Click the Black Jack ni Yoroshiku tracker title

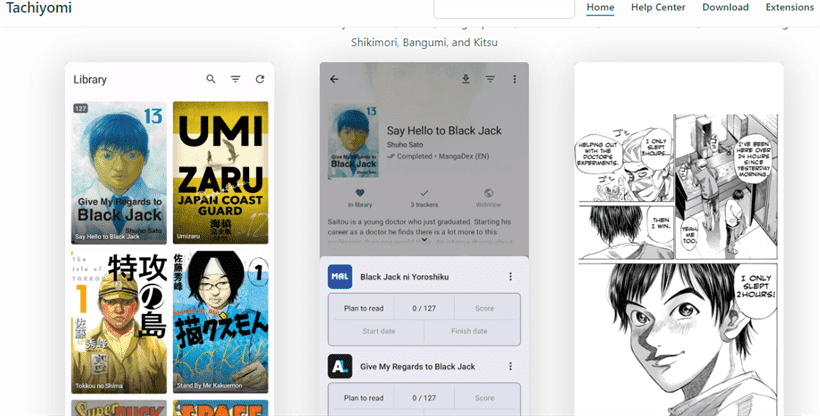point(404,277)
